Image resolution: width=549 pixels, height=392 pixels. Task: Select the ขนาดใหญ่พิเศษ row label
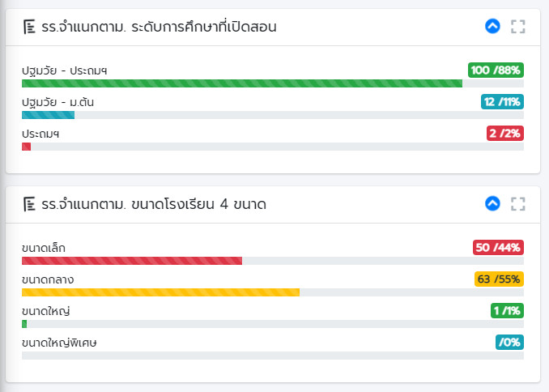coord(59,343)
